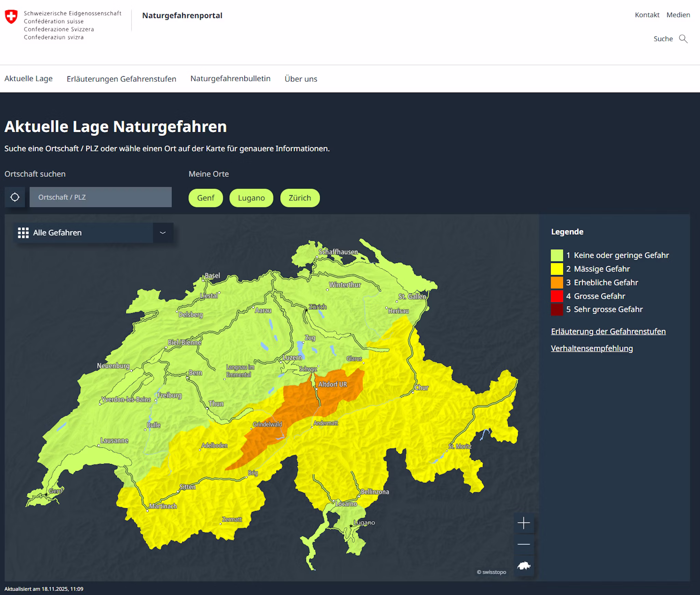Reset map extent via the Switzerland outline icon
Viewport: 700px width, 595px height.
[524, 566]
